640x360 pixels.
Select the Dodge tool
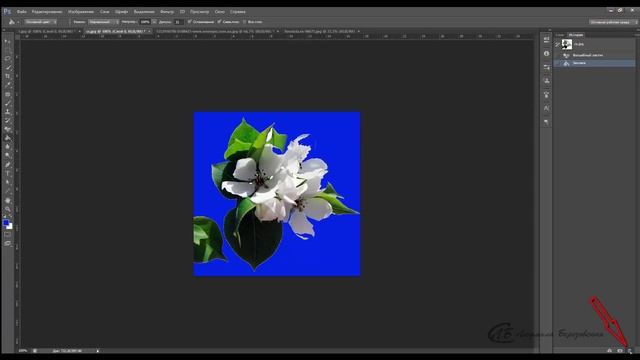7,156
